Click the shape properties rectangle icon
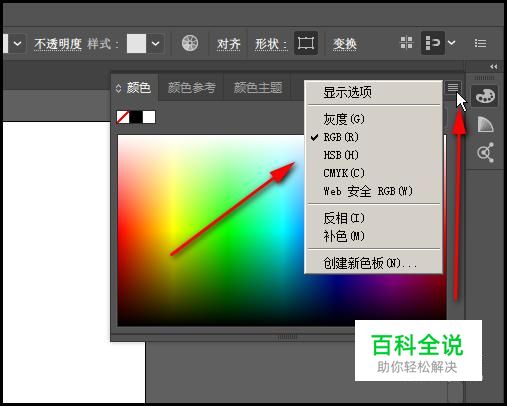 click(x=306, y=43)
